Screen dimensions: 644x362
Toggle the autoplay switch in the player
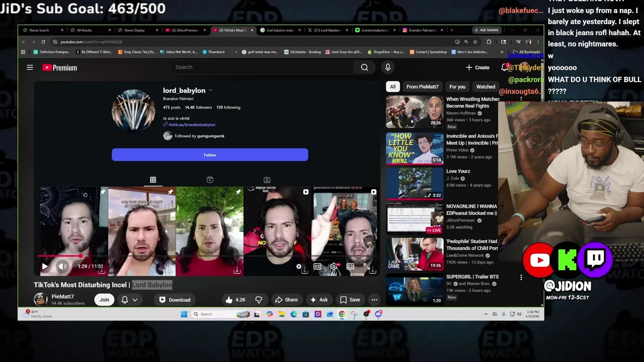[299, 266]
